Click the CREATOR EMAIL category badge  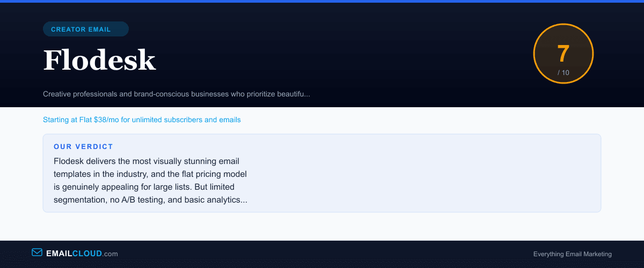point(86,29)
